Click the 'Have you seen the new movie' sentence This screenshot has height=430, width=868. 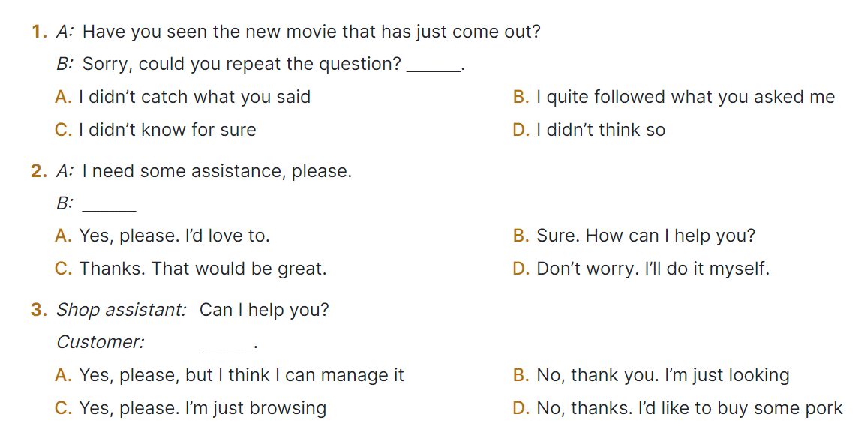pyautogui.click(x=311, y=32)
